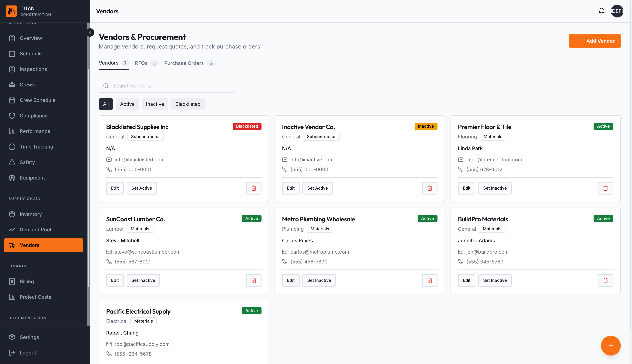Click the Time Tracking clock icon
This screenshot has width=632, height=364.
12,147
